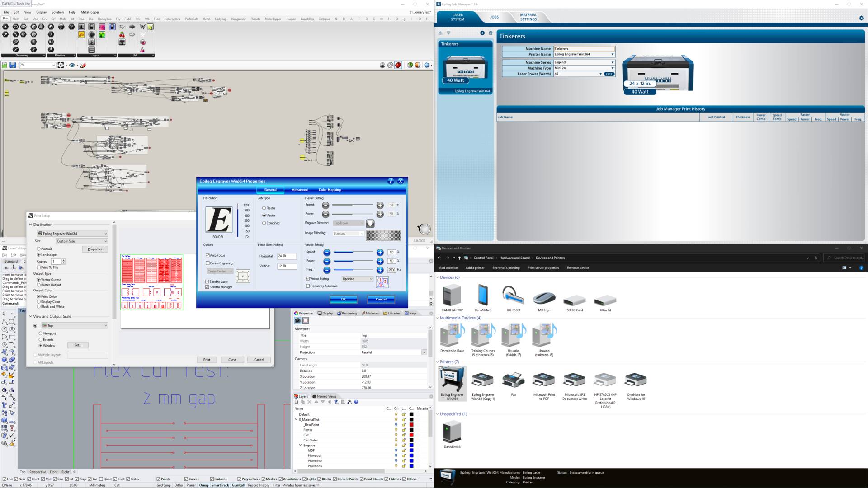Decrease Vector Freq with minus button
Viewport: 868px width, 488px height.
(x=327, y=270)
